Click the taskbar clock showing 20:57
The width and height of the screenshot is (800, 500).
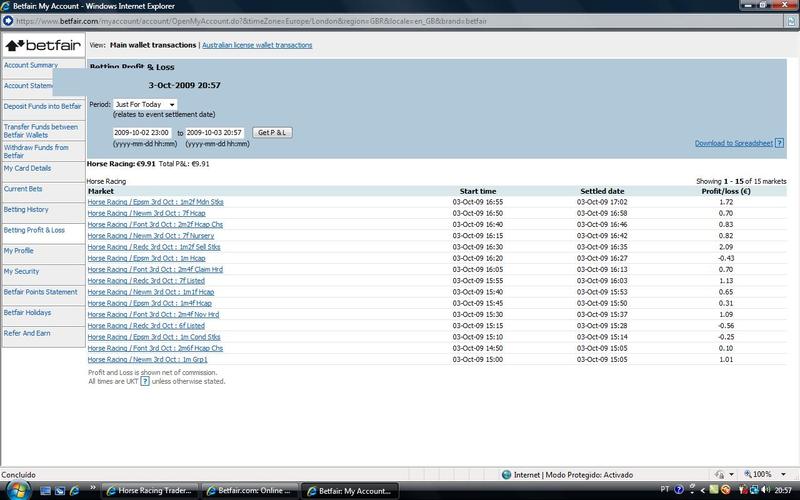click(x=784, y=491)
